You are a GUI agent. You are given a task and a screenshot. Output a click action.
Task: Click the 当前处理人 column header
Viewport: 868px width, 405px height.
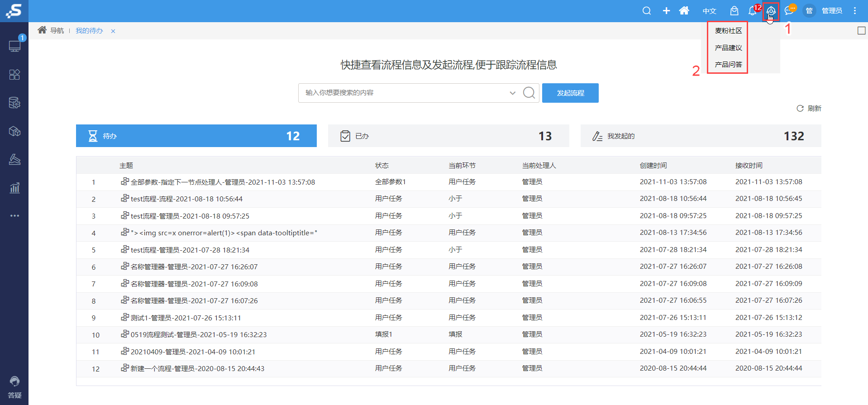tap(539, 166)
